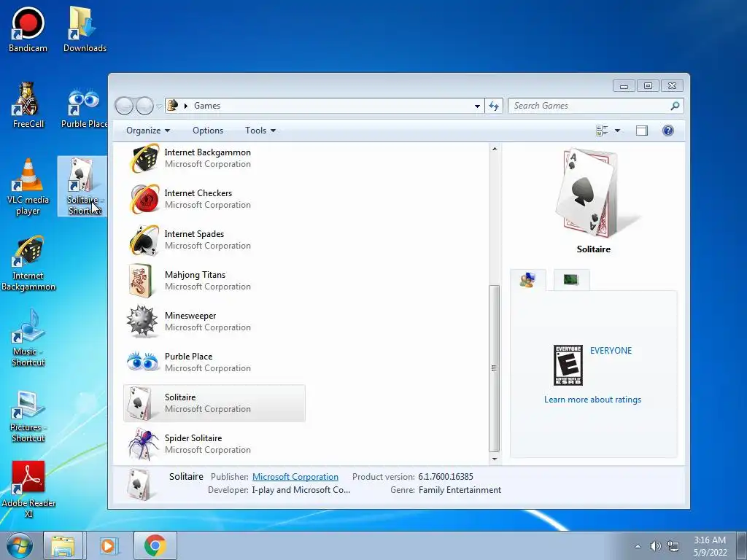Select Internet Backgammon desktop shortcut

coord(28,262)
